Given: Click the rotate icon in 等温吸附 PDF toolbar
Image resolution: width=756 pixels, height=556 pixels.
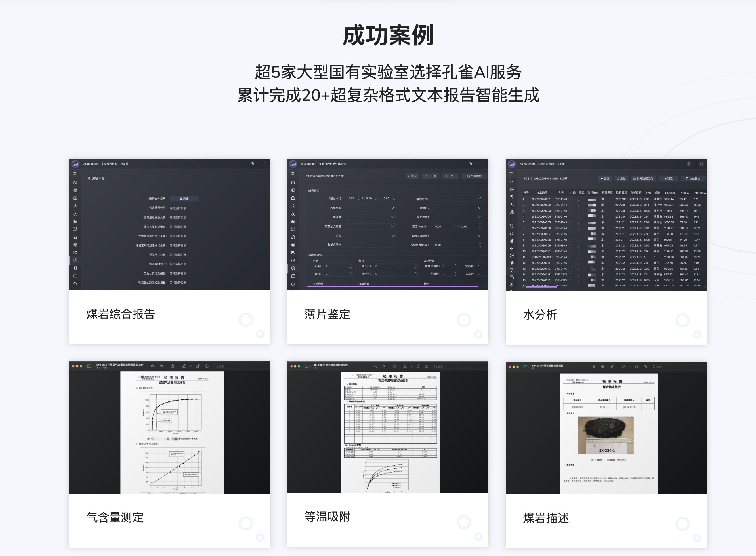Looking at the screenshot, I should point(418,366).
